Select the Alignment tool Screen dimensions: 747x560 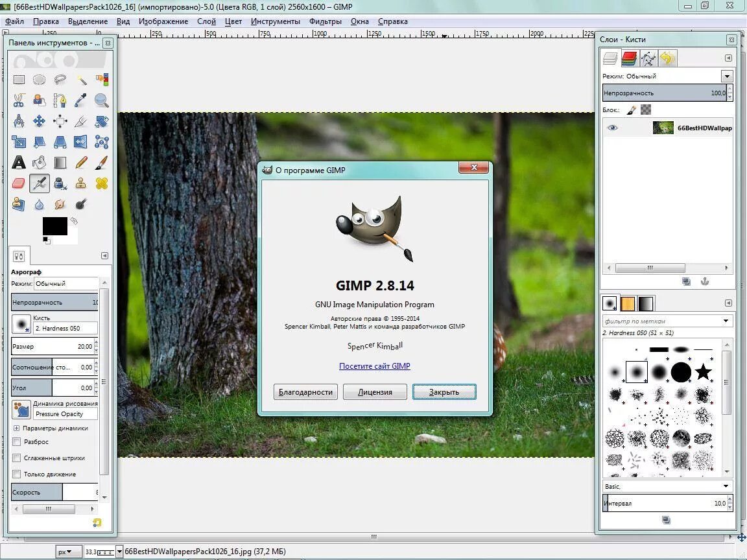[x=60, y=121]
